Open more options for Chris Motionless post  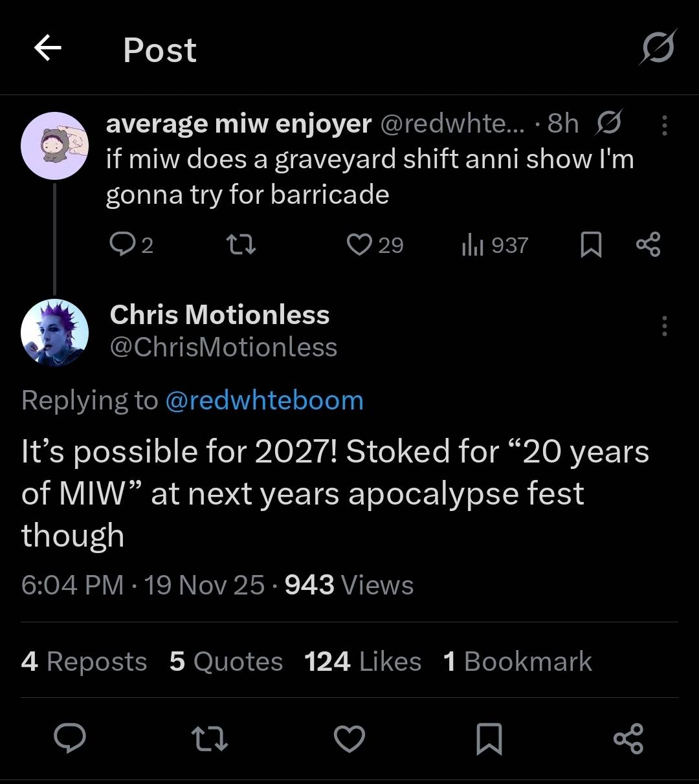(664, 326)
